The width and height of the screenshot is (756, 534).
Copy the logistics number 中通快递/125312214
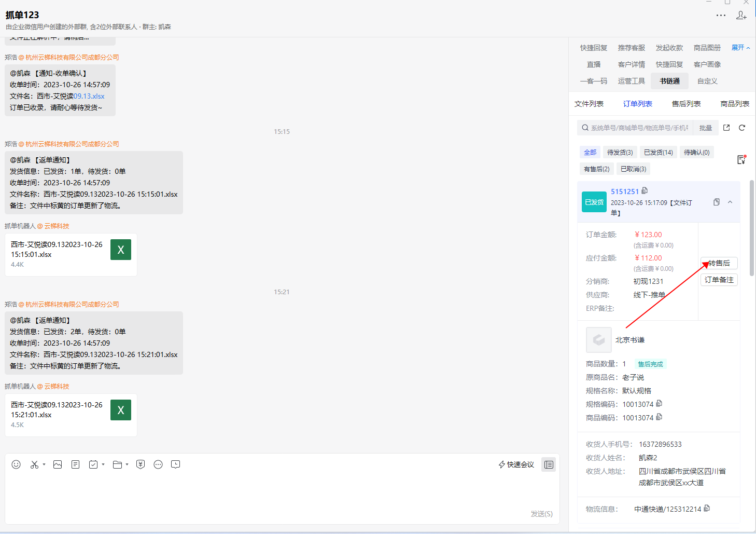pyautogui.click(x=707, y=508)
